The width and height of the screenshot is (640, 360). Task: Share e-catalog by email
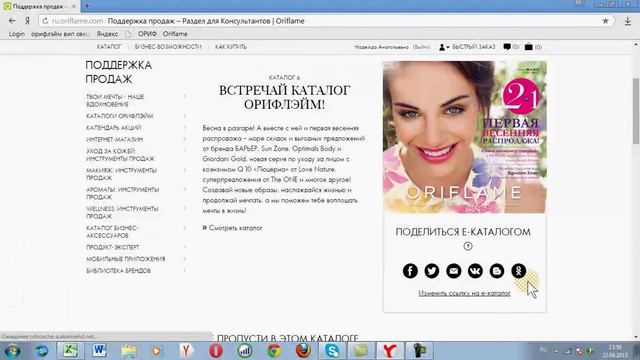453,271
